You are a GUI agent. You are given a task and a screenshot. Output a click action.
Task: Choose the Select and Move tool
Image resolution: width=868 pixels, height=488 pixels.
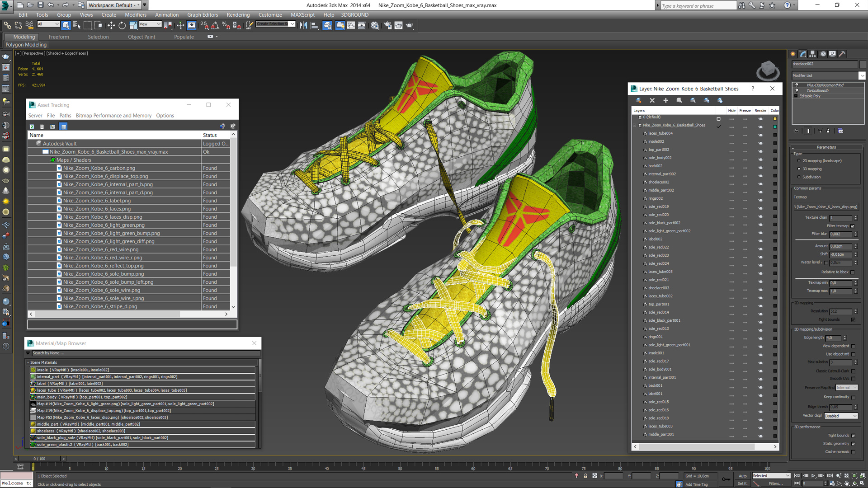[111, 25]
